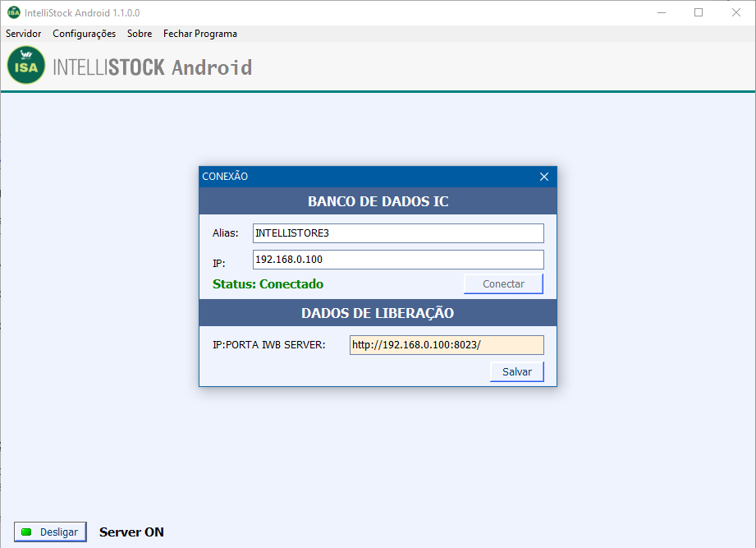This screenshot has width=756, height=548.
Task: Save settings with the Salvar button
Action: click(x=516, y=372)
